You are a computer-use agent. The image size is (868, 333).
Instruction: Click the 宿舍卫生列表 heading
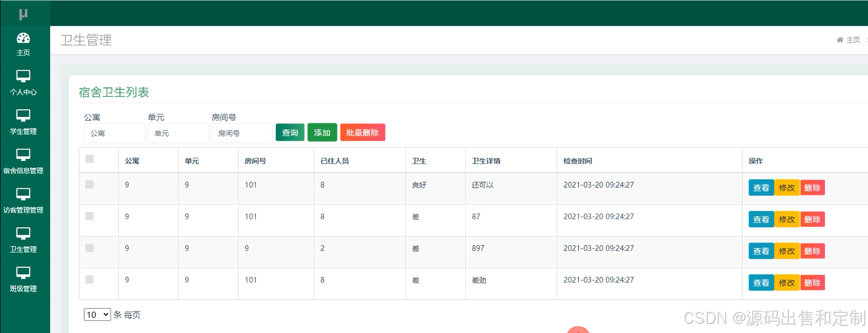114,92
